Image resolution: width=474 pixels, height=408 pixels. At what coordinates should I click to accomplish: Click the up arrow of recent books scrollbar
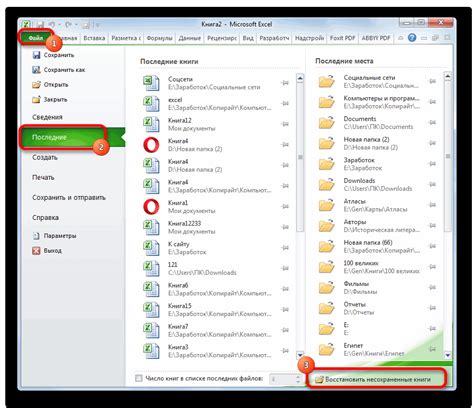[300, 78]
